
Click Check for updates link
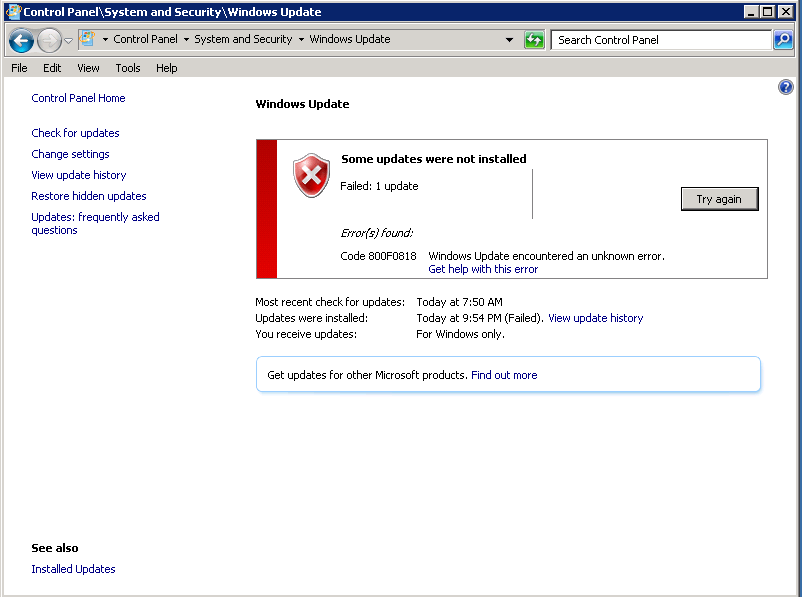(75, 133)
